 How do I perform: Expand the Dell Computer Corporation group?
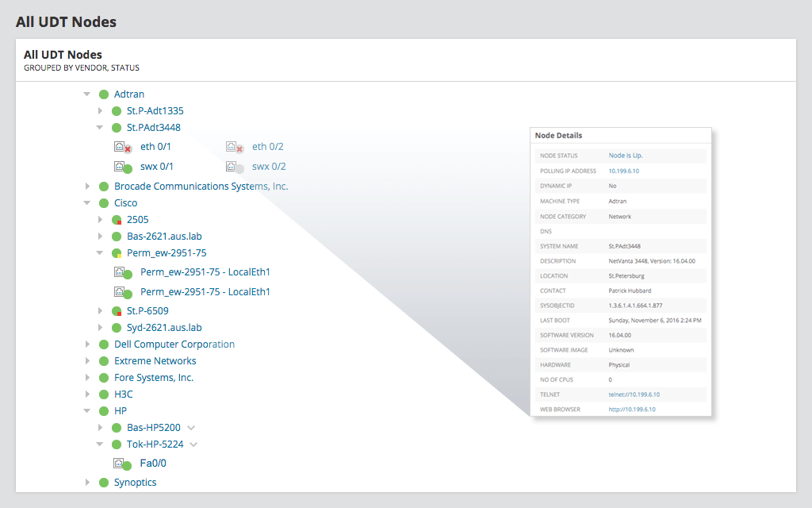click(x=87, y=344)
